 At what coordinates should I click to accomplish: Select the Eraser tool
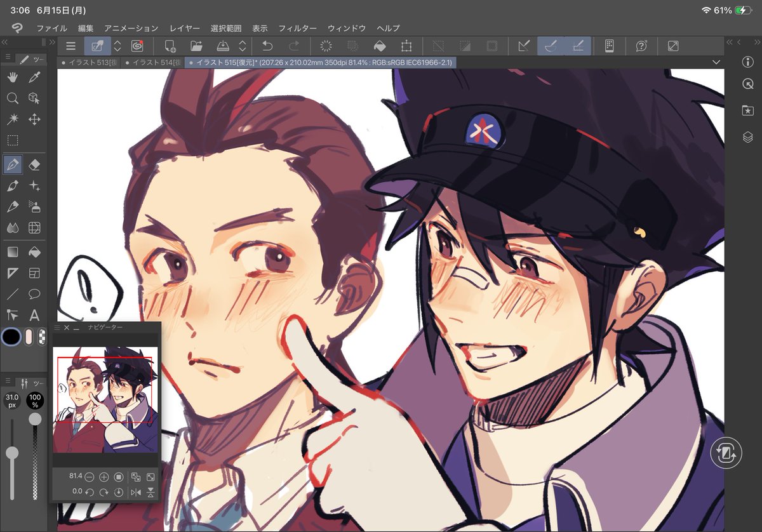coord(34,165)
